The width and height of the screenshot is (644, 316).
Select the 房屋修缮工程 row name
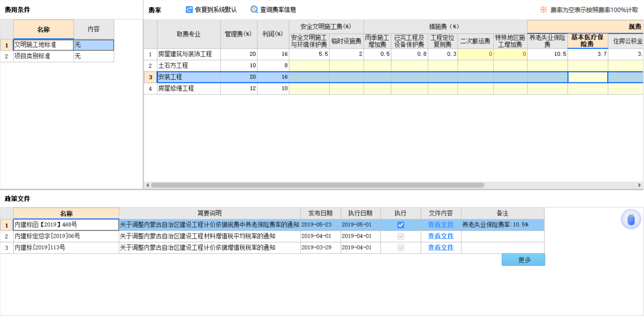point(189,89)
